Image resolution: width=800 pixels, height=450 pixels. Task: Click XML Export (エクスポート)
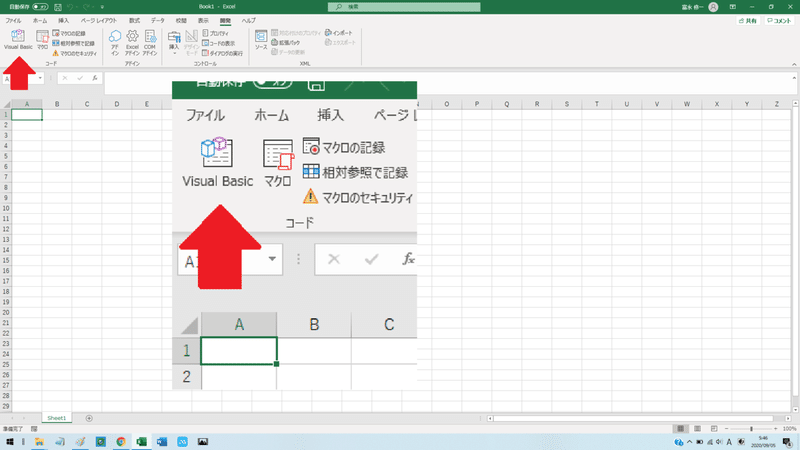(340, 42)
